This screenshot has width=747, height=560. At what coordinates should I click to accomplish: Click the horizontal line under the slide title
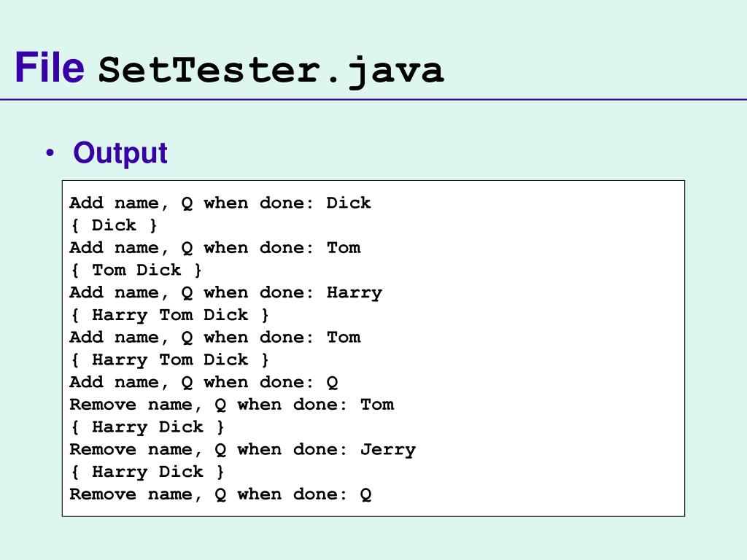click(x=373, y=99)
